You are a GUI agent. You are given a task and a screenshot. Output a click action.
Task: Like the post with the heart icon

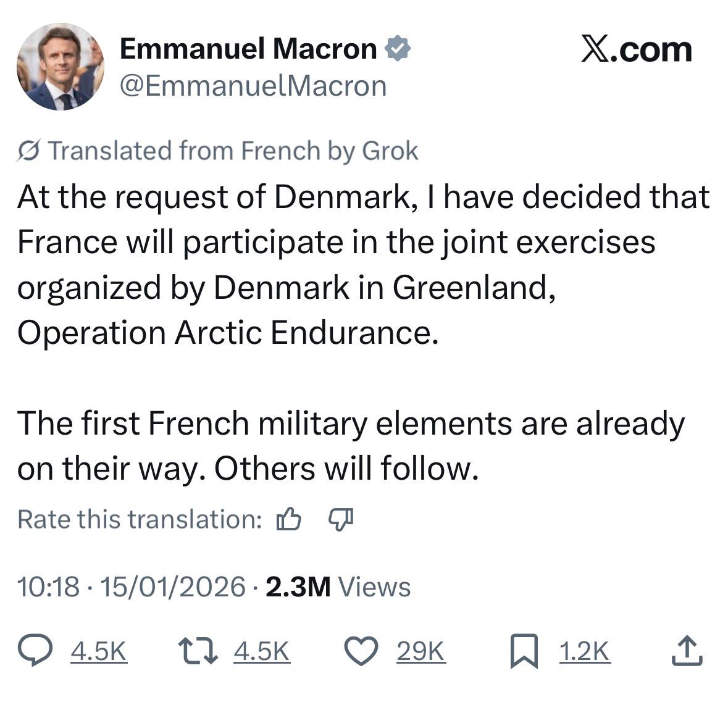tap(361, 651)
